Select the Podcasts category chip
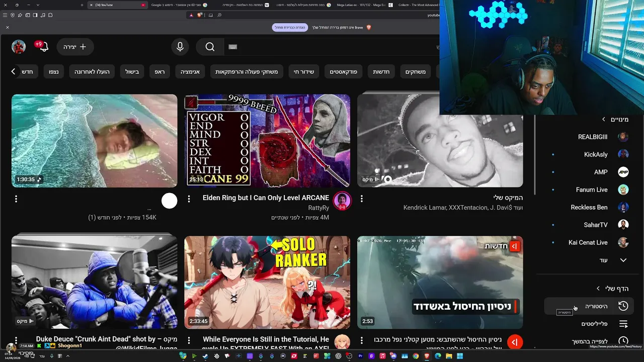This screenshot has height=362, width=644. (x=343, y=72)
